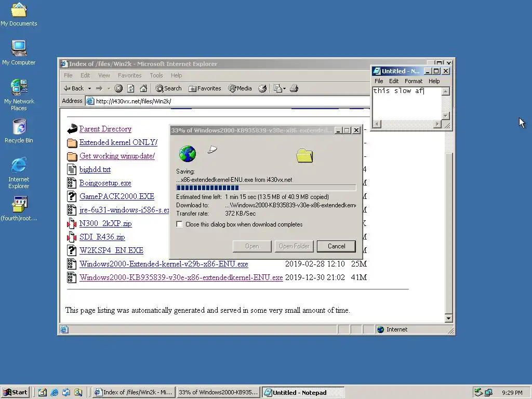
Task: Click the Back arrow in Internet Explorer
Action: coord(73,88)
